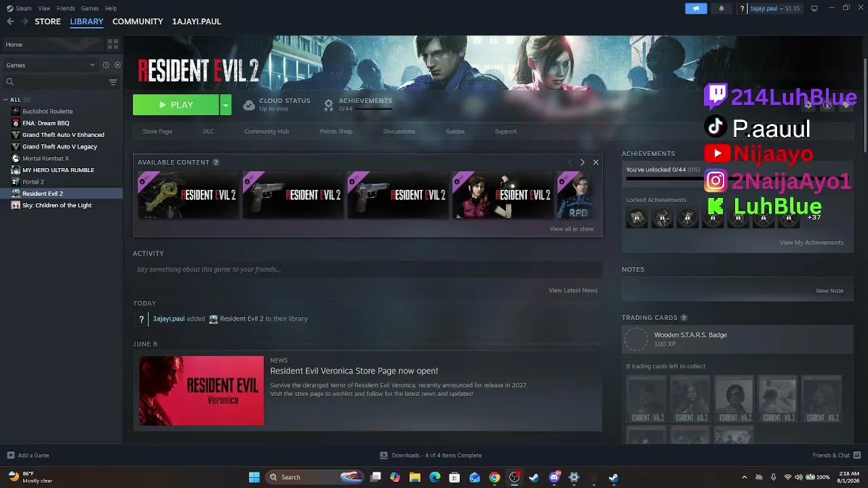
Task: Open the Friends menu
Action: [66, 8]
